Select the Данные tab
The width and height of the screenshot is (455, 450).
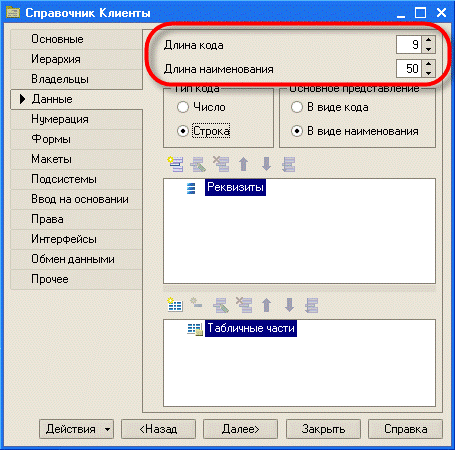[x=77, y=99]
